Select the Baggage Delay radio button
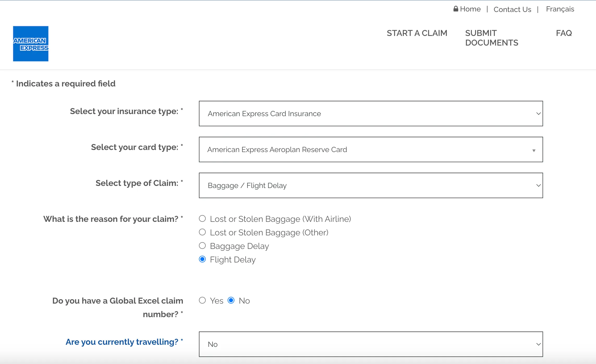 202,246
